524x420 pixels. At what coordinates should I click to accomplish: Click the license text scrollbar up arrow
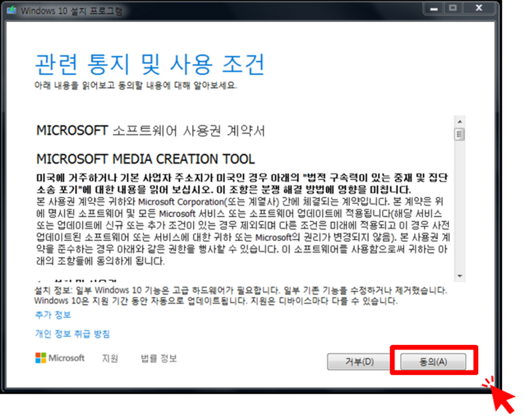(460, 122)
